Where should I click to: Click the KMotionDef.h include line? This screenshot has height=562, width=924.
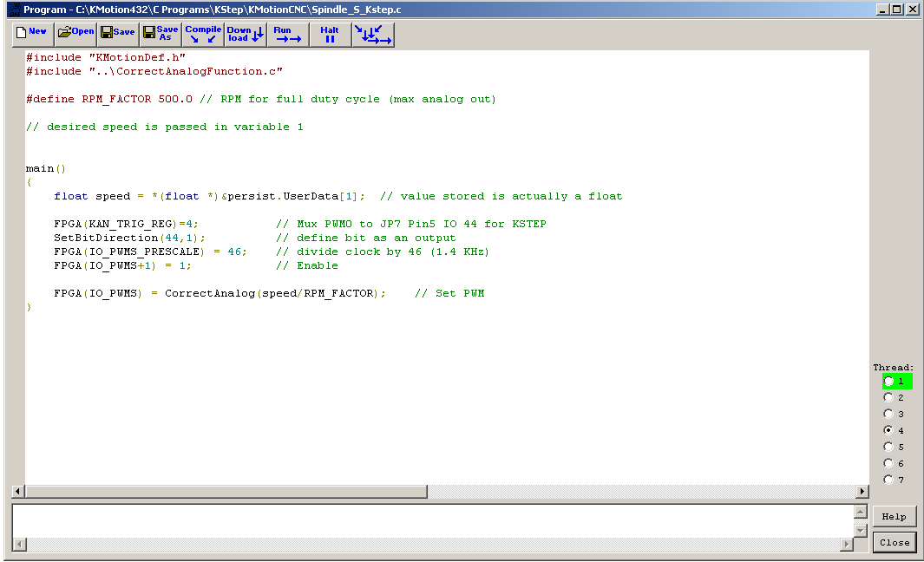tap(106, 58)
